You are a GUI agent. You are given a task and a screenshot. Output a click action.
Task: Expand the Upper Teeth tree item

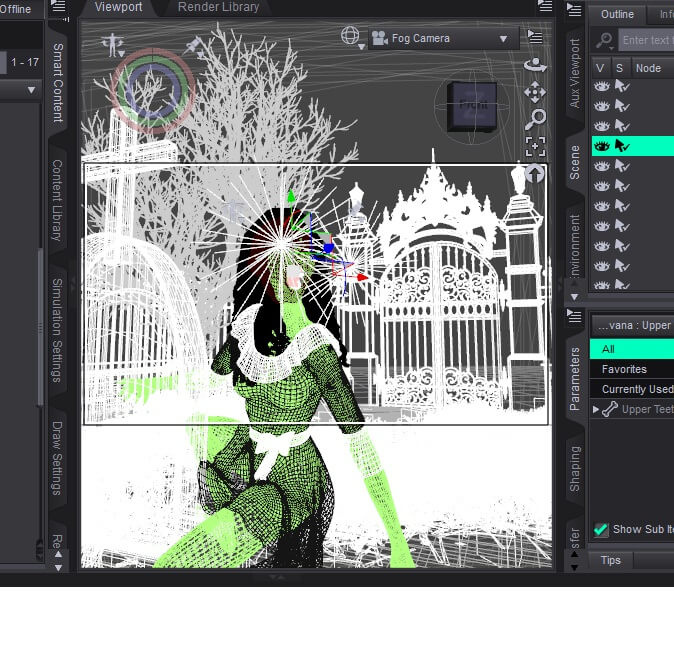pyautogui.click(x=595, y=409)
